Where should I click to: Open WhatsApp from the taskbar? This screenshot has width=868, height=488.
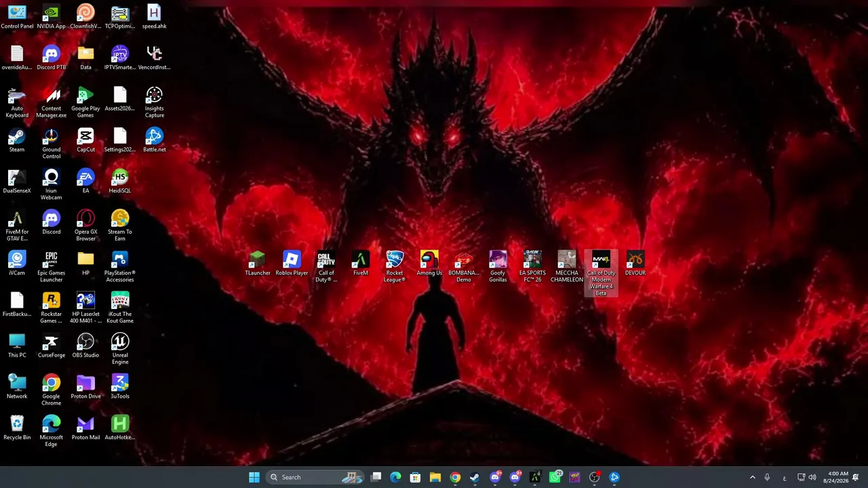555,477
